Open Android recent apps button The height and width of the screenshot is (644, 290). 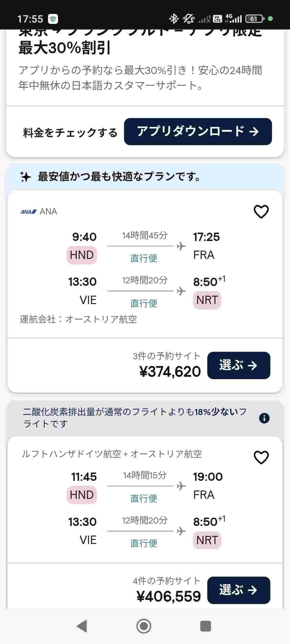tap(205, 626)
